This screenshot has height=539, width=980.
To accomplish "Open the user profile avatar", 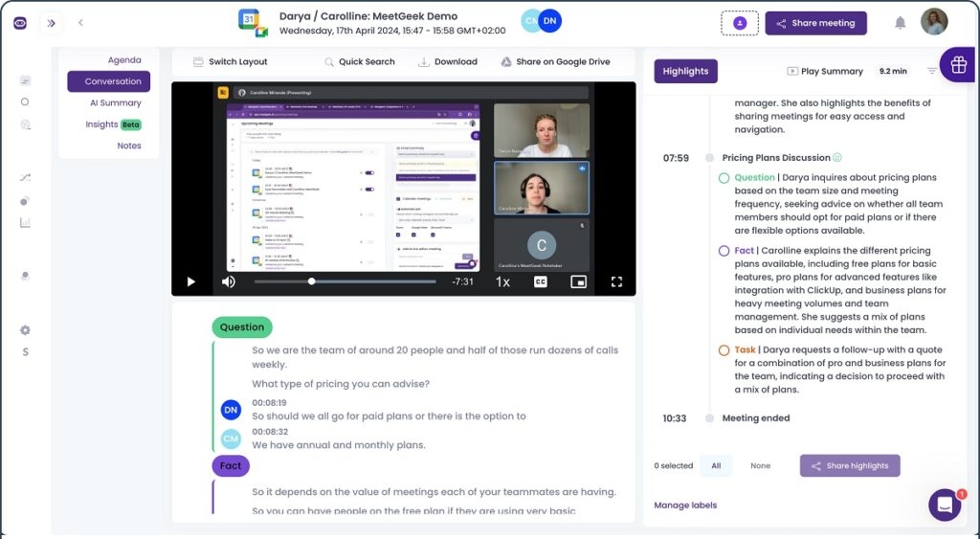I will [x=934, y=22].
